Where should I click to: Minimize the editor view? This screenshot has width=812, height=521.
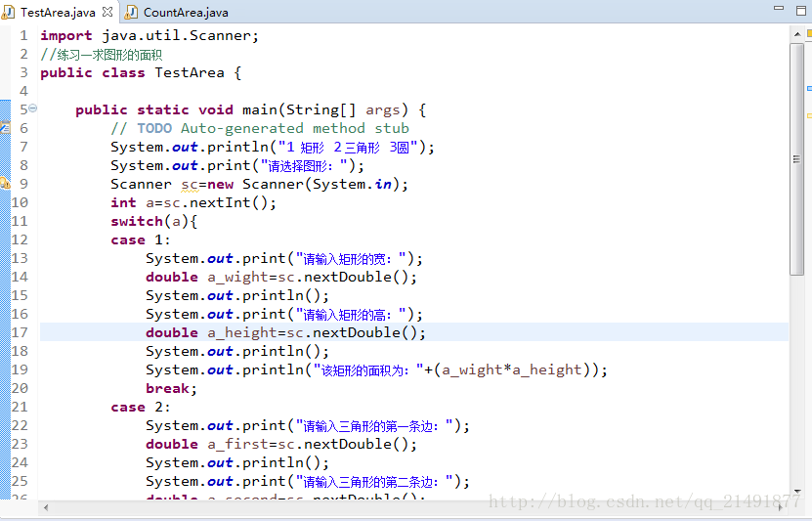point(779,8)
